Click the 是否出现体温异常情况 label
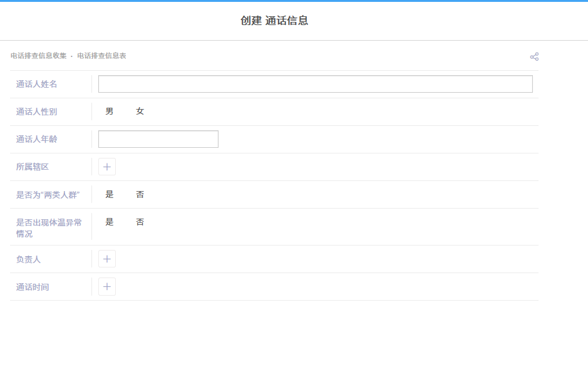The image size is (588, 384). point(49,228)
